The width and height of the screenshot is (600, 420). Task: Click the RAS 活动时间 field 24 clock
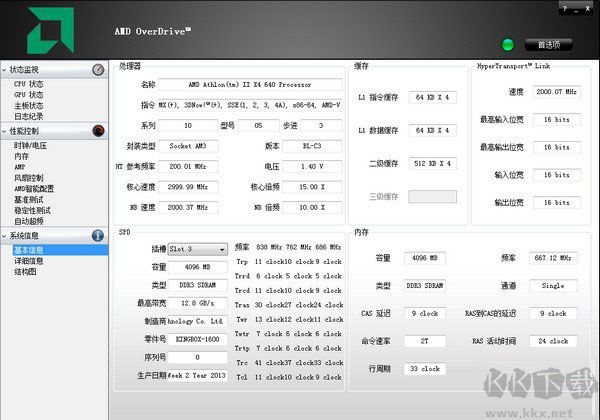[x=553, y=341]
